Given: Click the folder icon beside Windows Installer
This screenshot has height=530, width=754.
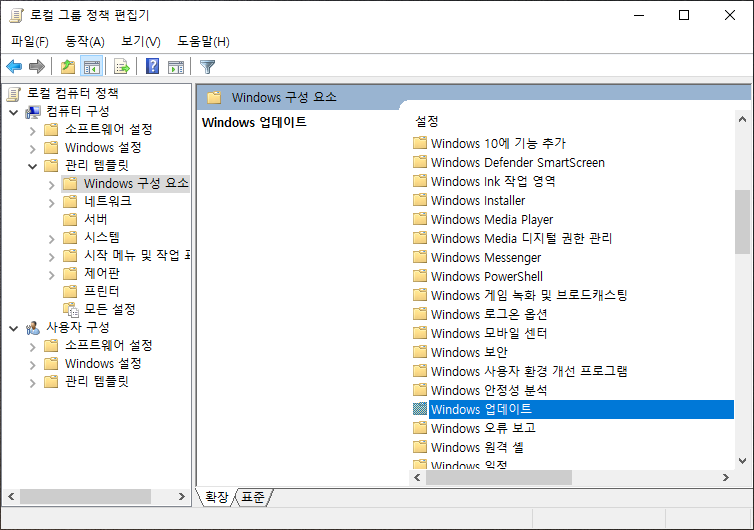Looking at the screenshot, I should (x=420, y=200).
